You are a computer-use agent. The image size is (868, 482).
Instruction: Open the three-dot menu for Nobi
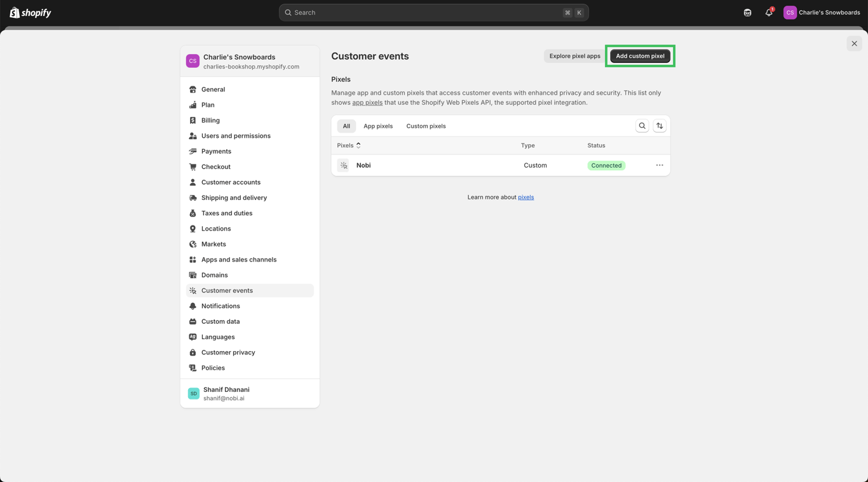coord(660,165)
